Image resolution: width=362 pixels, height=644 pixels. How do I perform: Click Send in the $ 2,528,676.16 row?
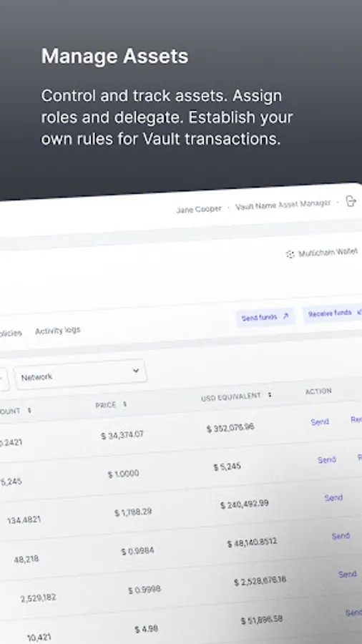348,574
